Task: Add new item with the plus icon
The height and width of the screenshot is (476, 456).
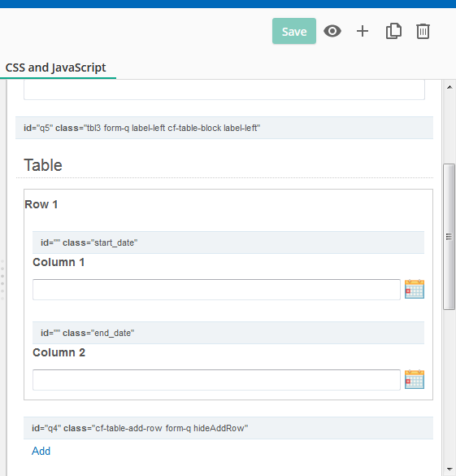Action: point(363,31)
